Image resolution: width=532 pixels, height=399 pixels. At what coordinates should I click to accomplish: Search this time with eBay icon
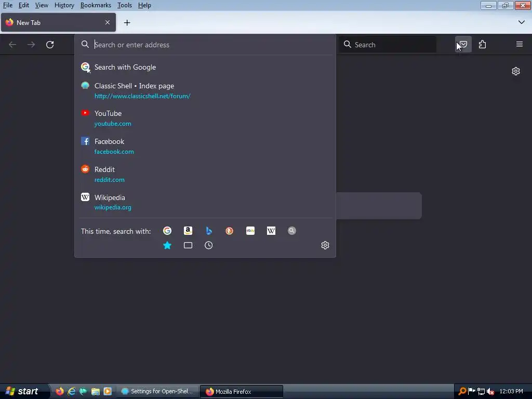(250, 231)
